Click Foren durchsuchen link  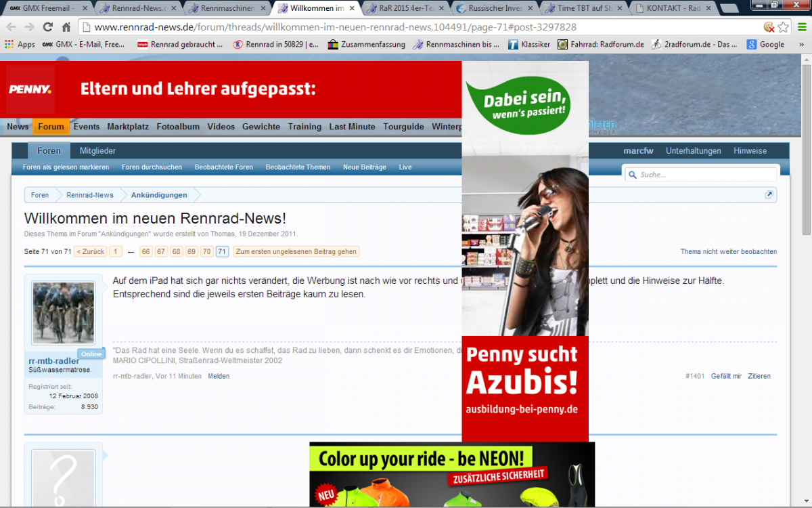tap(152, 167)
